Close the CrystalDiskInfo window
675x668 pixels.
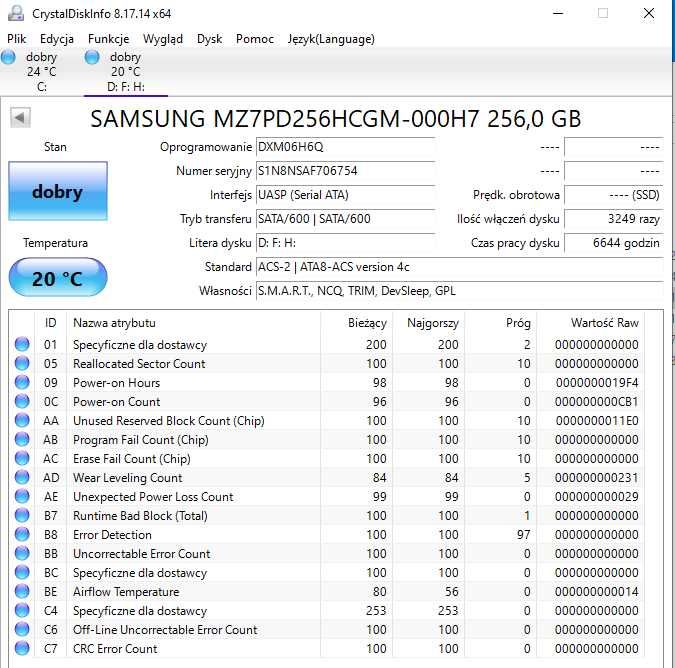[649, 13]
